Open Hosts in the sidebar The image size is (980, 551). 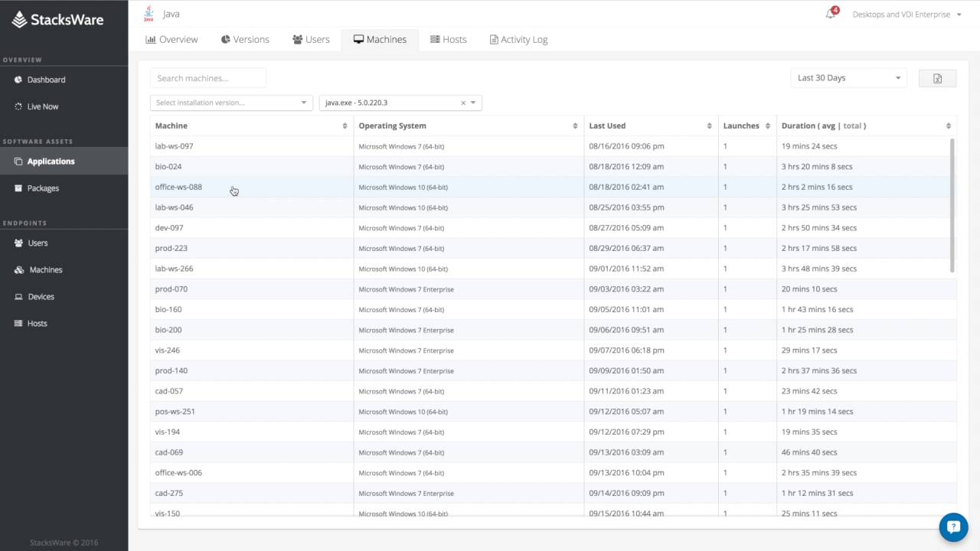[37, 323]
